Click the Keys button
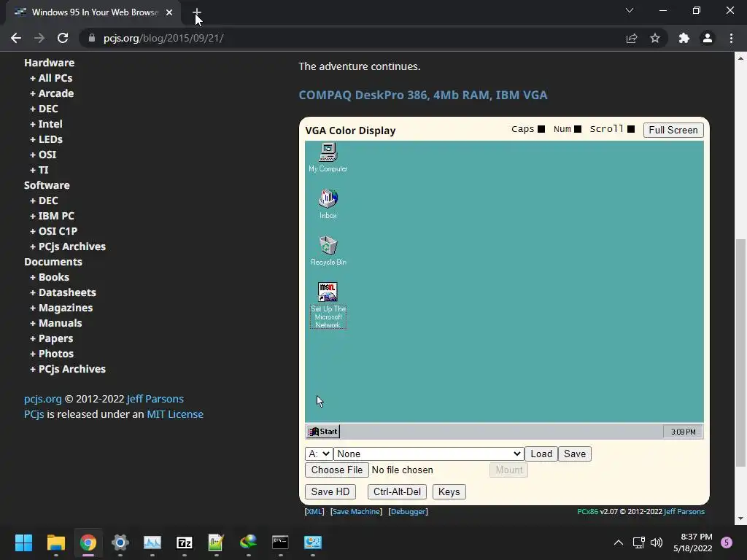747x560 pixels. tap(449, 492)
